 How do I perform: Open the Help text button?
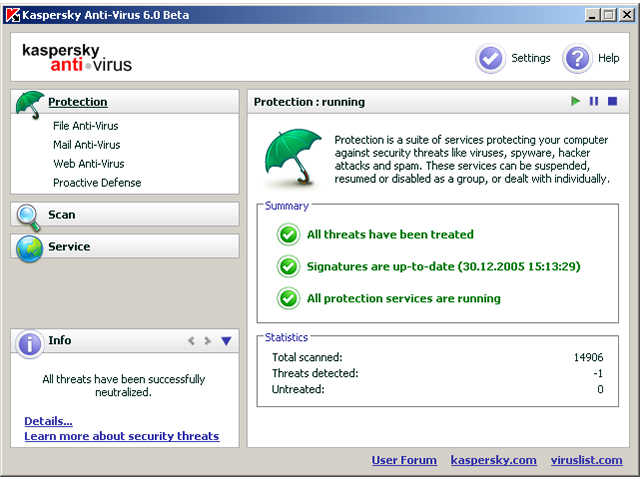click(609, 58)
